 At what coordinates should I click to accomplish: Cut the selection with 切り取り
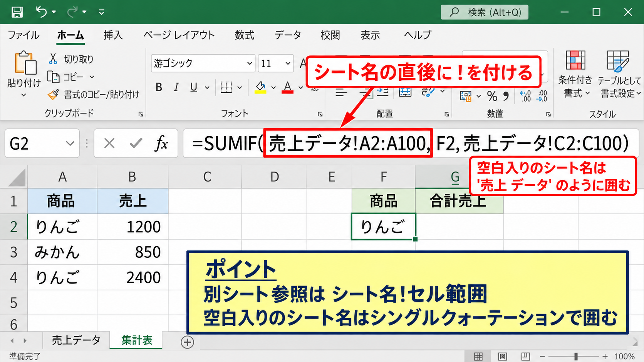71,59
